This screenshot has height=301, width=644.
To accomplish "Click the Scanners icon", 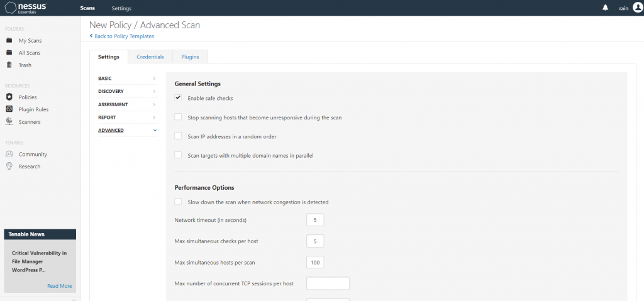I will coord(9,121).
